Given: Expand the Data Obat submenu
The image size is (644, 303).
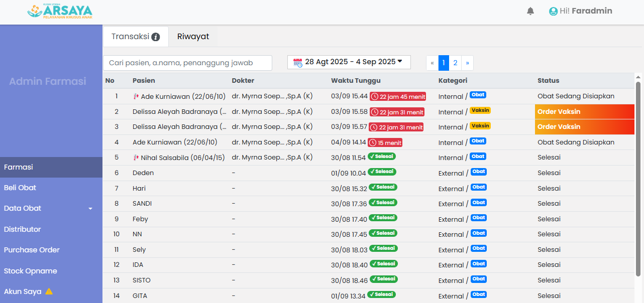Looking at the screenshot, I should coord(90,209).
